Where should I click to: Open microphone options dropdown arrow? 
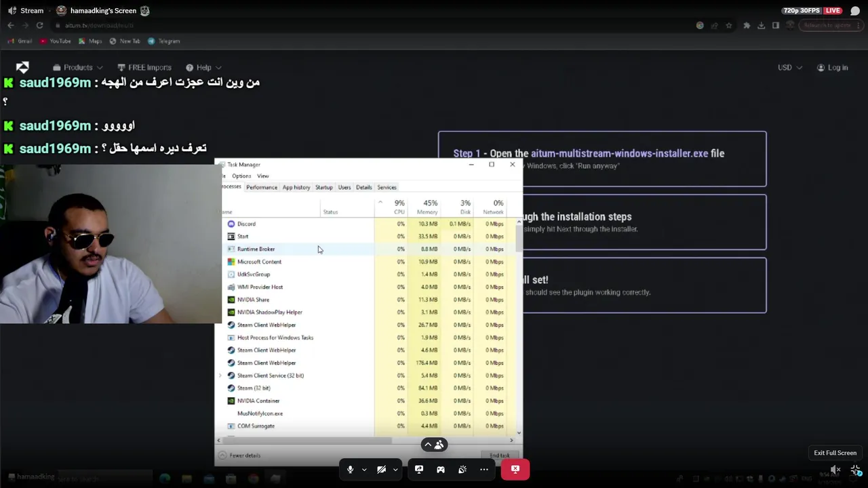(x=364, y=469)
